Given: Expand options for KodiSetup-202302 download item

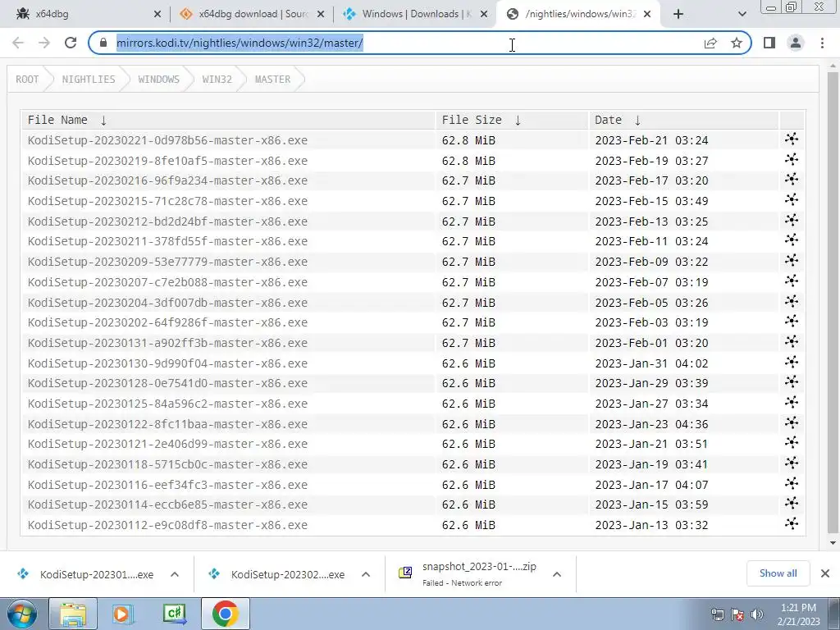Looking at the screenshot, I should (366, 574).
